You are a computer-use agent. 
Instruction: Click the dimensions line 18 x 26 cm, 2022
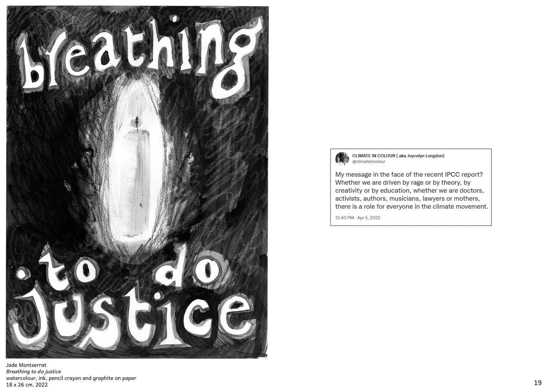point(27,385)
